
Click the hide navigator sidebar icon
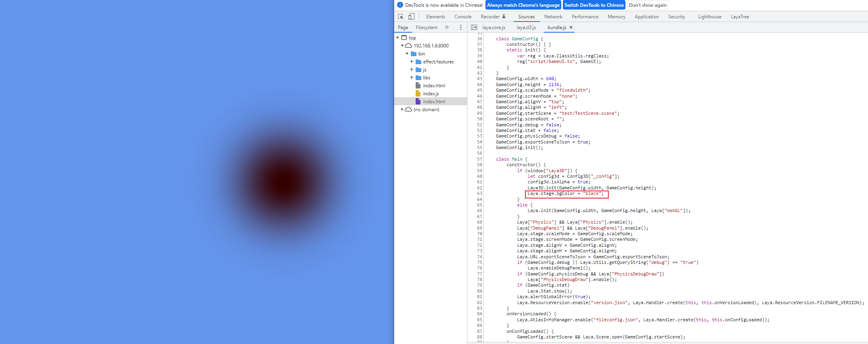474,27
